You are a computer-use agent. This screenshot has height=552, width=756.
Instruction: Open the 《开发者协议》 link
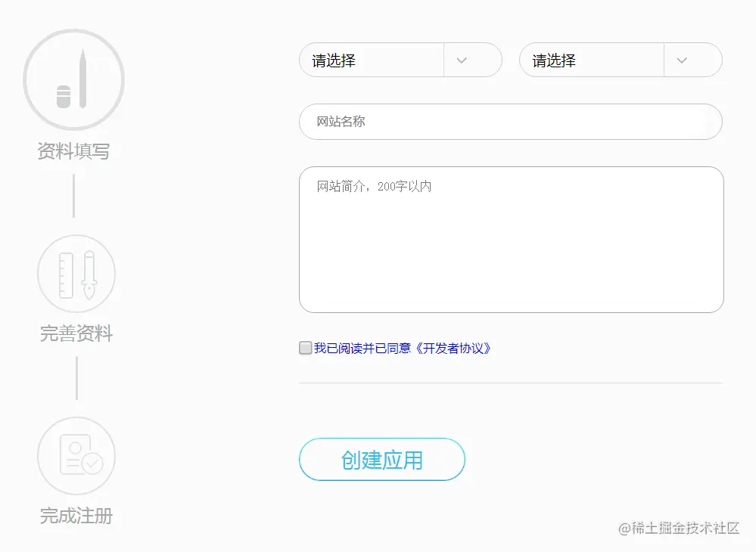(453, 349)
